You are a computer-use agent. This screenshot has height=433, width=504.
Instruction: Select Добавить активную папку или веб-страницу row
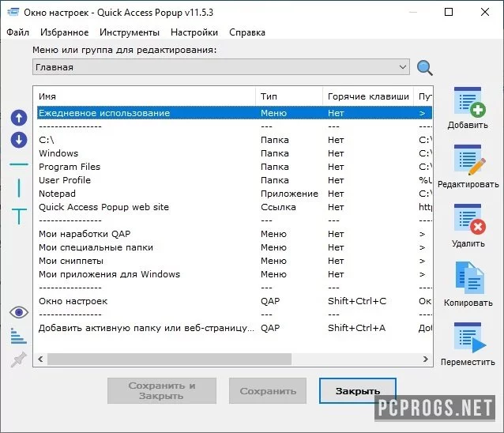tap(235, 328)
